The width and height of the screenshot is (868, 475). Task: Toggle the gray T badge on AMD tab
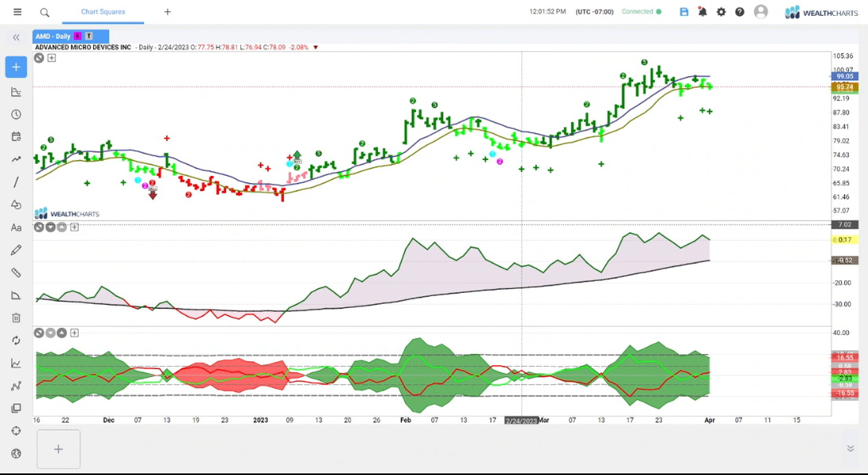click(88, 37)
